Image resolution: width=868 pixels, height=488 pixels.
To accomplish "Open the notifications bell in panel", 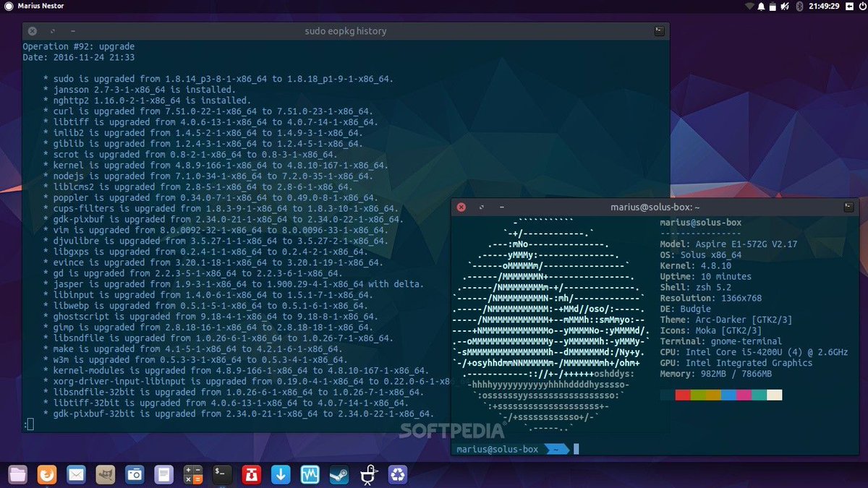I will coord(762,7).
